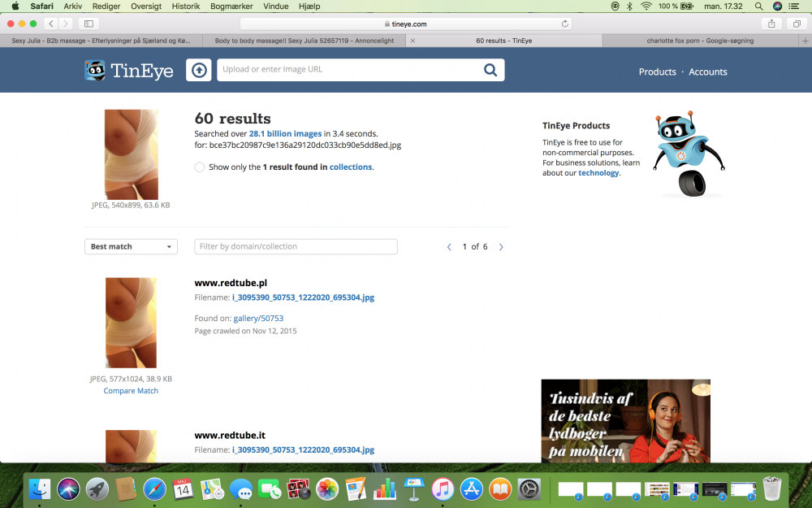
Task: Open the Vindue menu
Action: (x=275, y=7)
